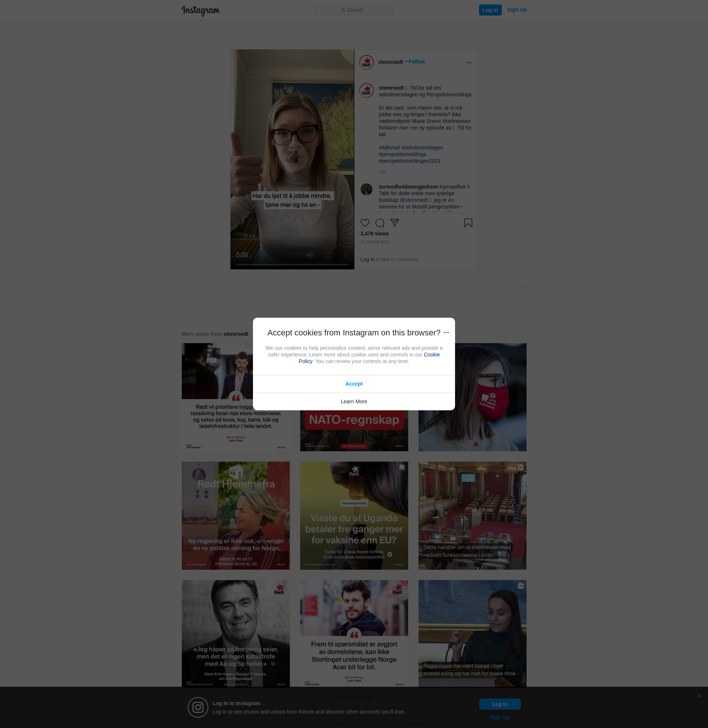The image size is (708, 728).
Task: Click the video progress bar
Action: pos(292,265)
